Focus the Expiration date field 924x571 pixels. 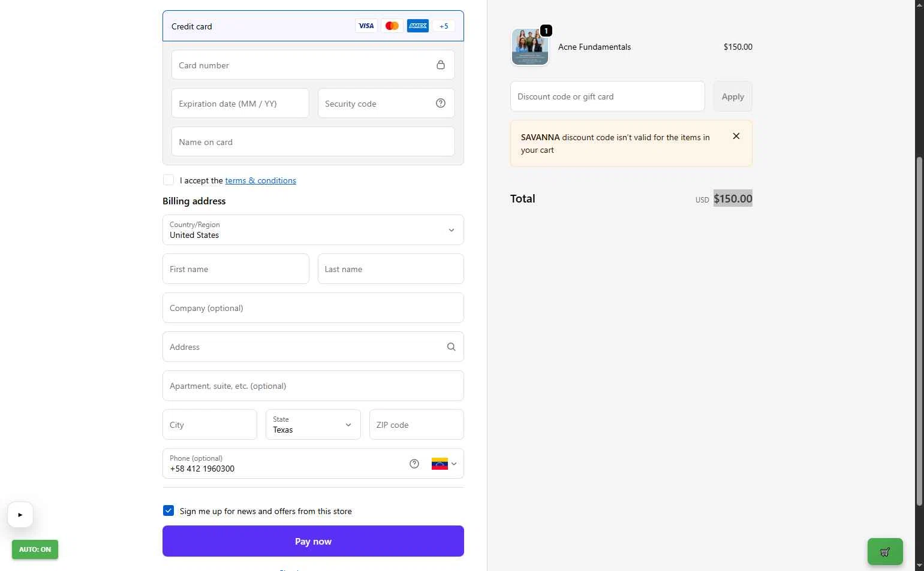pyautogui.click(x=240, y=103)
